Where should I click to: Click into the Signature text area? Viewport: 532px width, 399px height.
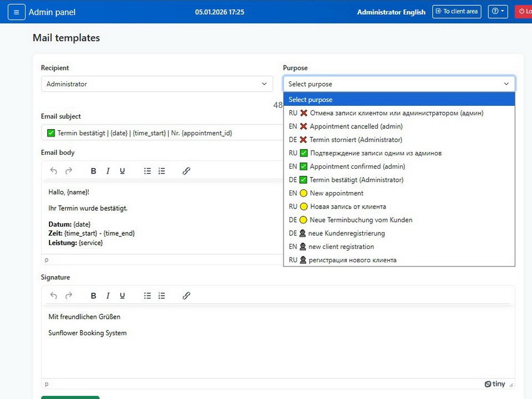tap(278, 342)
